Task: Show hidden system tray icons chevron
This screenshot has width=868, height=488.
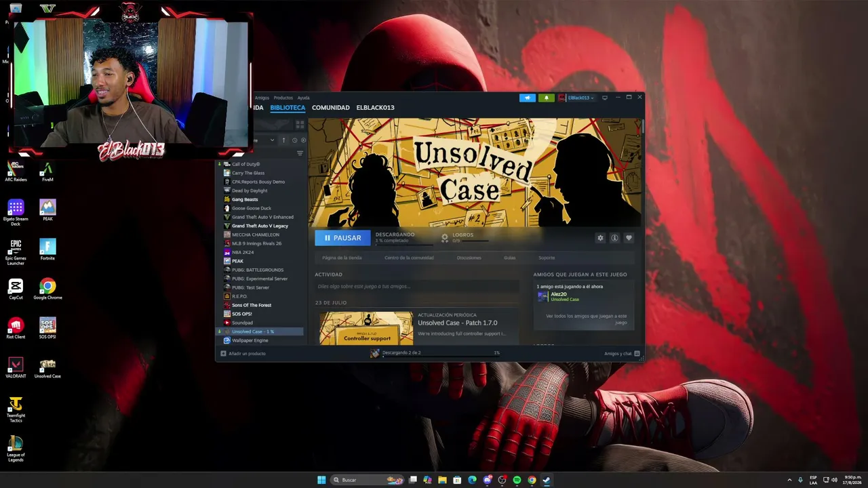Action: (x=789, y=480)
